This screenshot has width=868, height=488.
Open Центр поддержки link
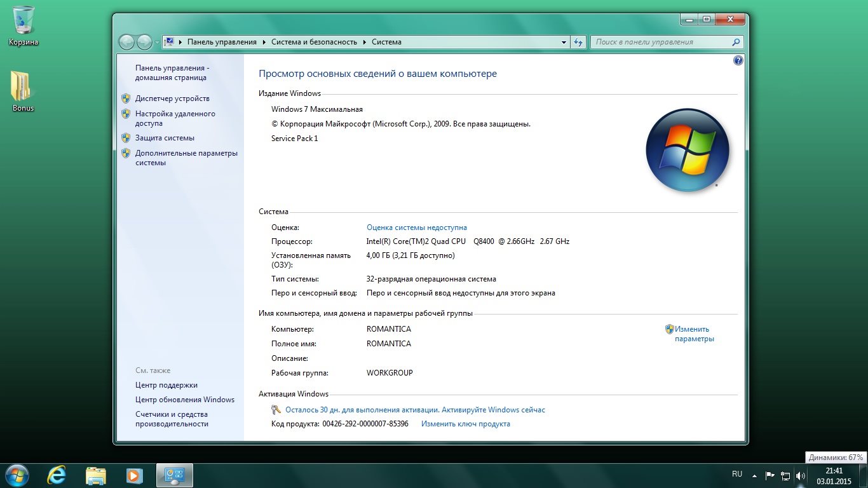(166, 385)
